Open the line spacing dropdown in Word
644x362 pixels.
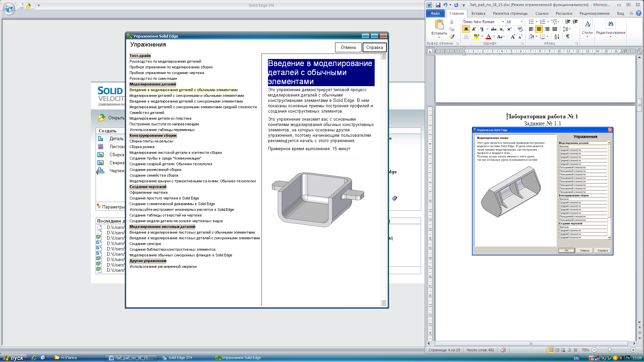coord(567,29)
